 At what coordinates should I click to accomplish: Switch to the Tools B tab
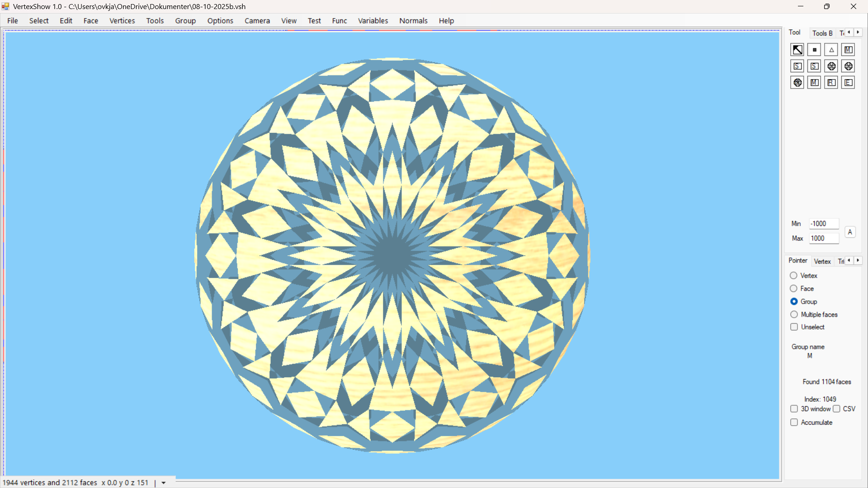click(x=822, y=33)
